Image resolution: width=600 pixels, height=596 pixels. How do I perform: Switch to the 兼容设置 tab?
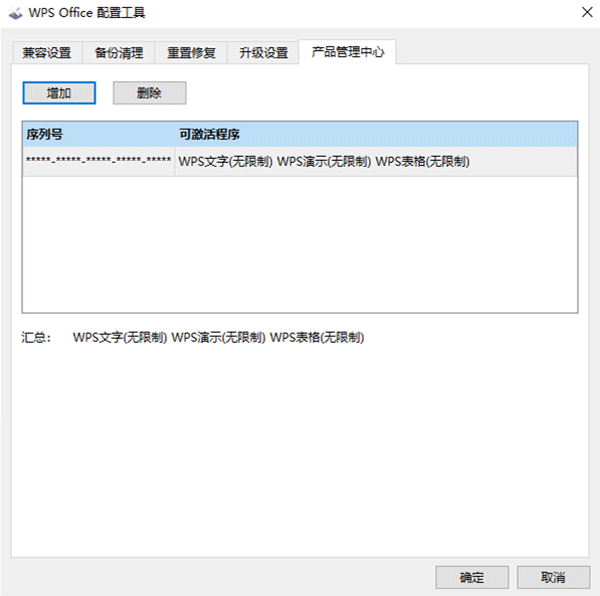coord(47,52)
